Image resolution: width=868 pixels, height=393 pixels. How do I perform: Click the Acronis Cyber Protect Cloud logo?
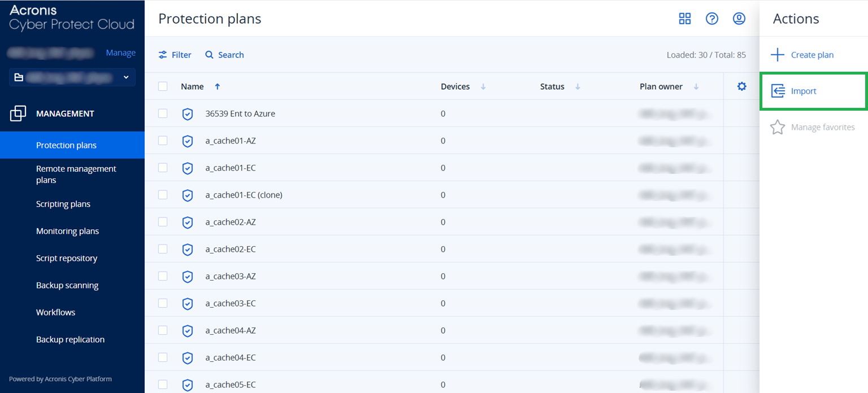pos(72,18)
